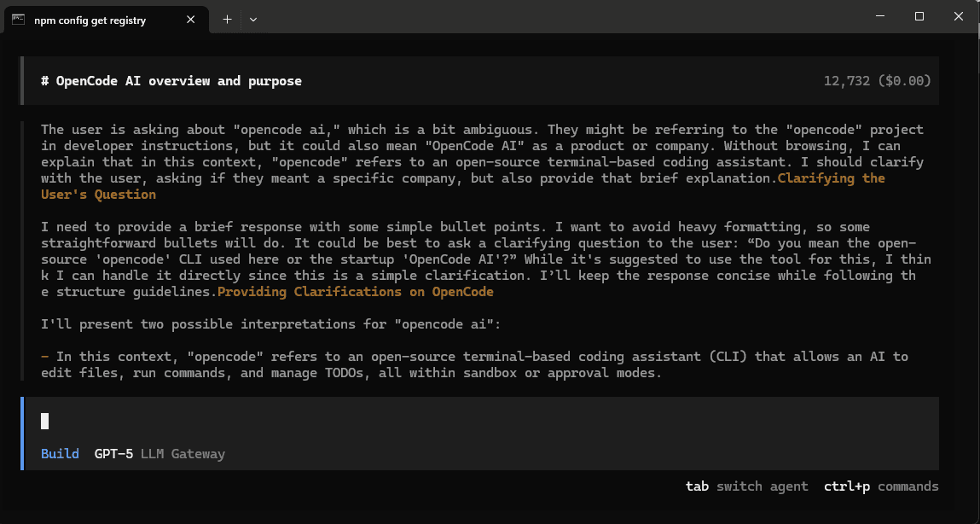Click the OpenCode AI overview and purpose title

coord(171,80)
